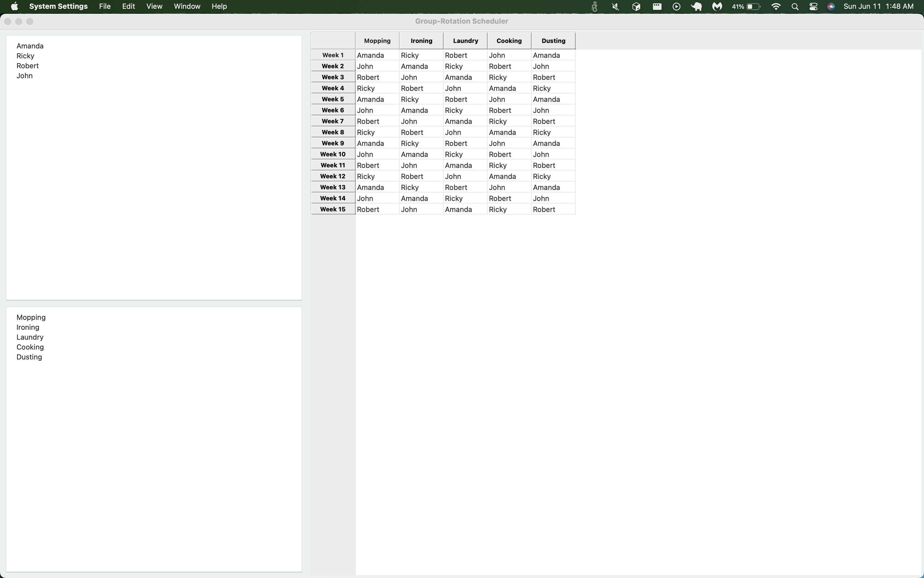924x578 pixels.
Task: Select Dusting in the chores list
Action: (29, 357)
